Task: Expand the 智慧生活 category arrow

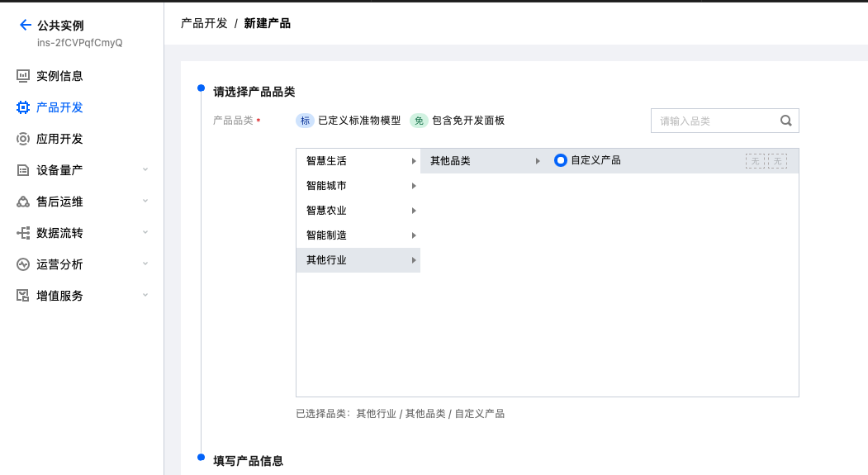Action: click(x=413, y=161)
